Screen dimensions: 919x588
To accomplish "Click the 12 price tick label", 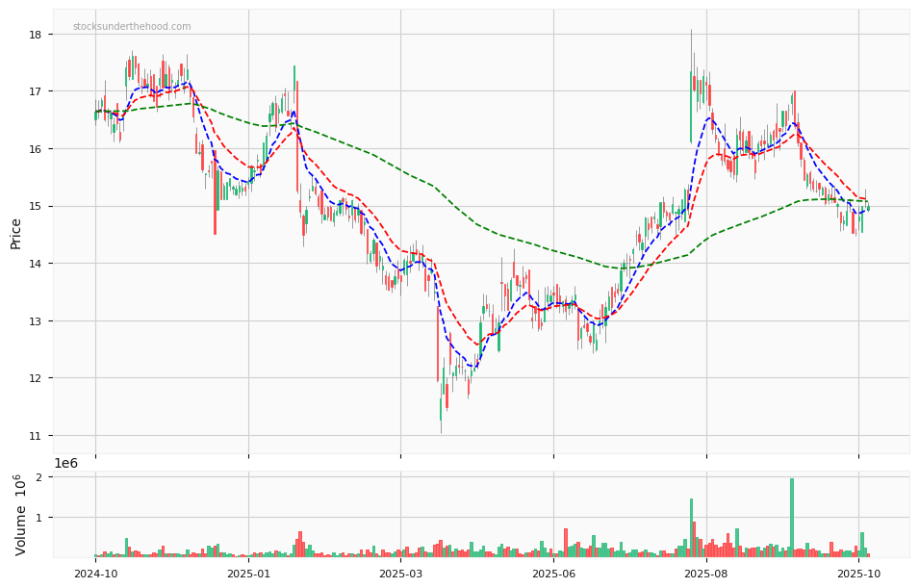I will (36, 378).
